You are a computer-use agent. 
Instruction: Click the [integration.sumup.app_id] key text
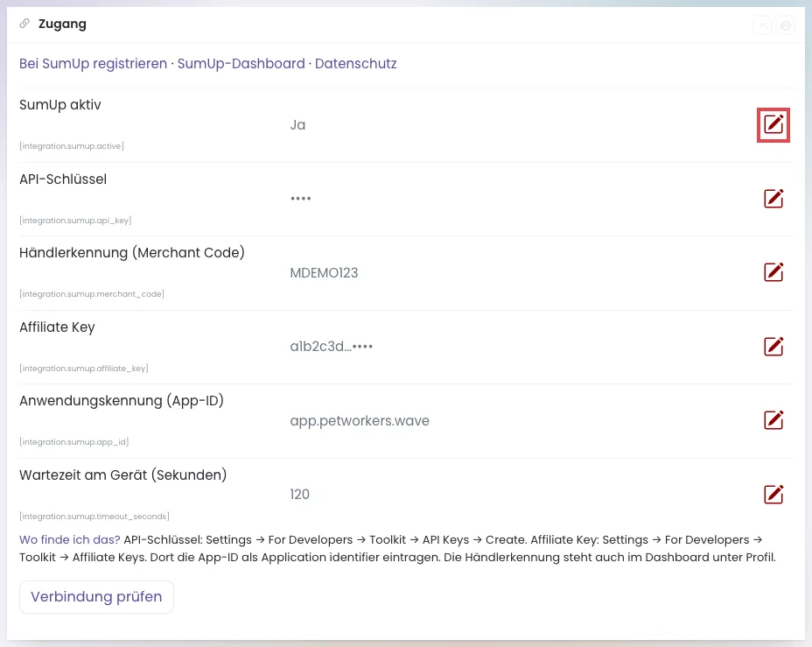(74, 442)
